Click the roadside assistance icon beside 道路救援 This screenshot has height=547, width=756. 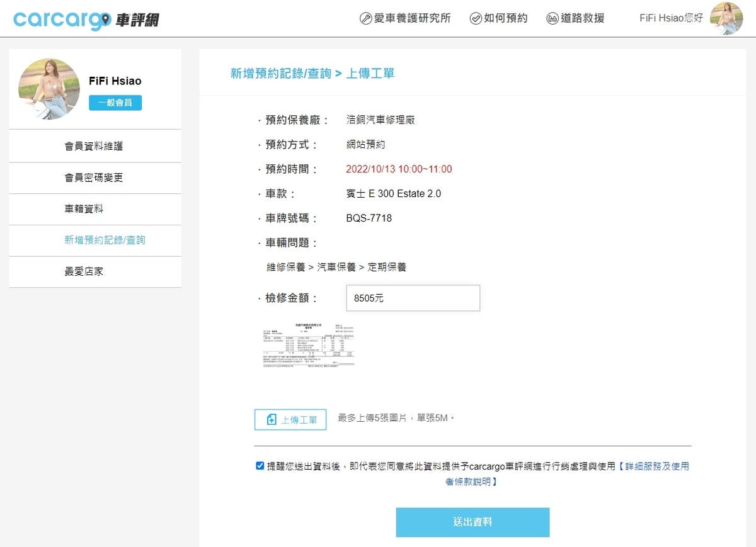coord(553,18)
